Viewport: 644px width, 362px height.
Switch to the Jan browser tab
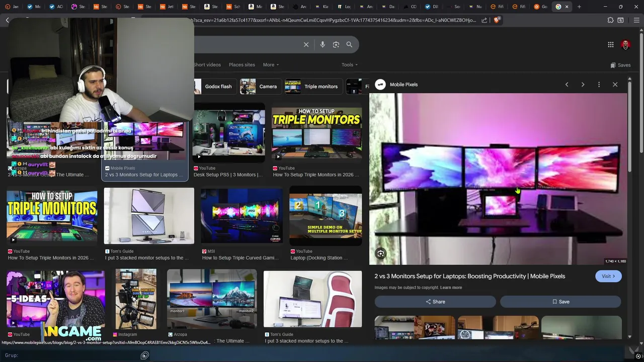pos(12,7)
